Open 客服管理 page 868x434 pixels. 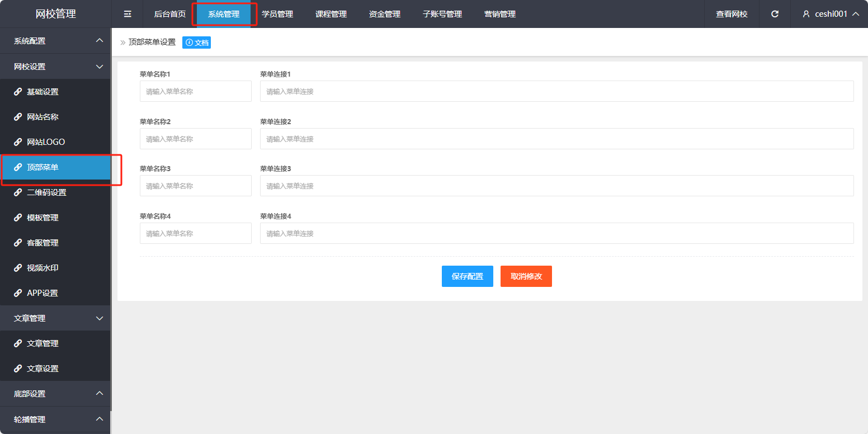click(x=55, y=243)
